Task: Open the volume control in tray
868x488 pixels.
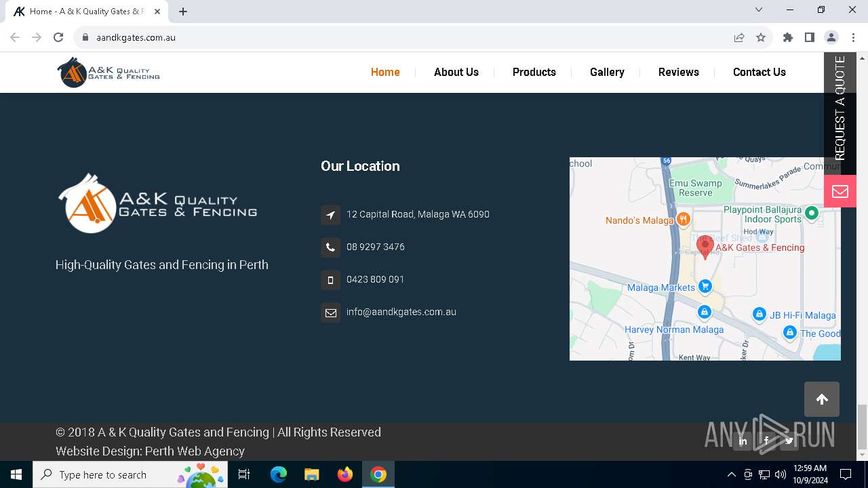Action: [x=781, y=474]
